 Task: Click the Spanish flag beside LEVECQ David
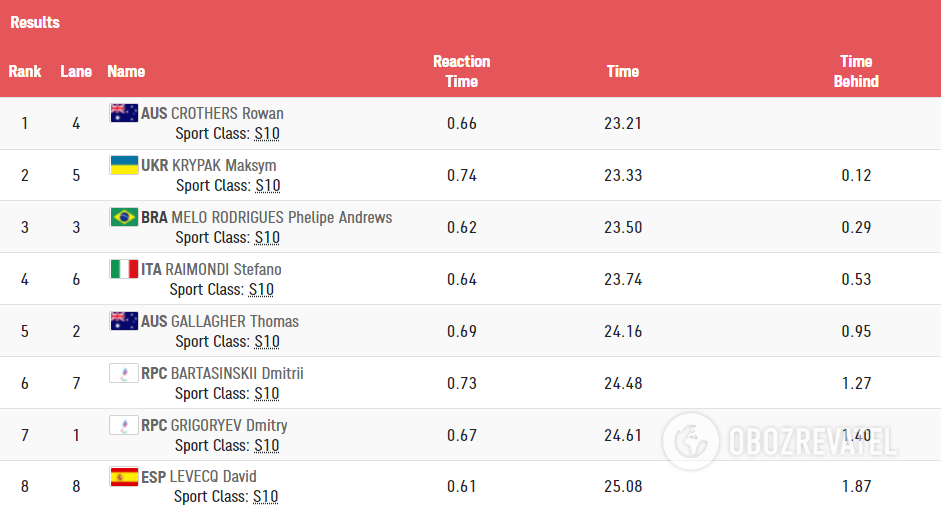point(124,477)
